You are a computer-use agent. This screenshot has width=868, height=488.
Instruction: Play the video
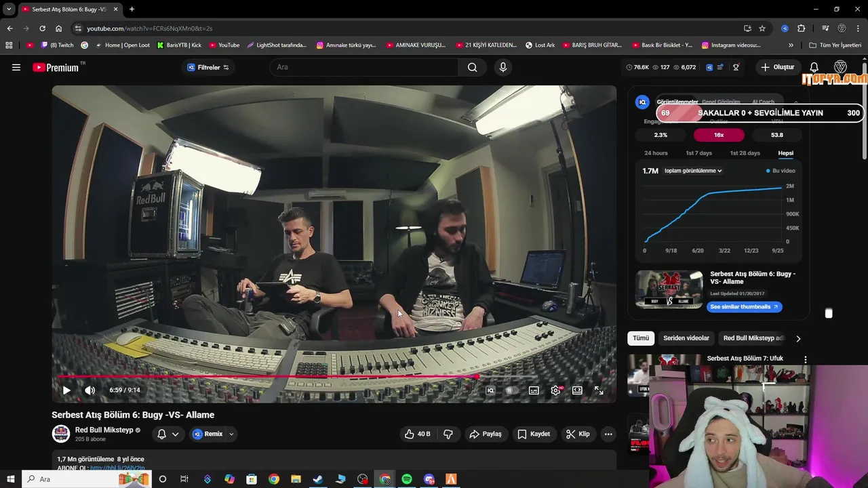(66, 390)
